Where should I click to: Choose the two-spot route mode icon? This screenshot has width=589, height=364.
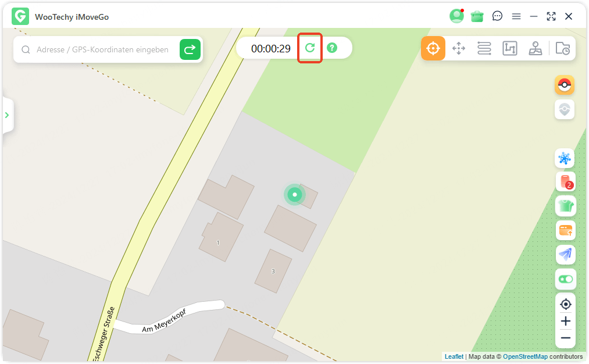coord(484,48)
